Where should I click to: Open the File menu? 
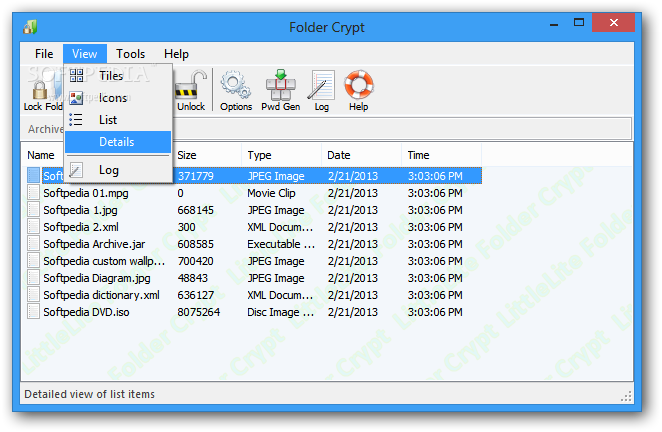pyautogui.click(x=44, y=54)
